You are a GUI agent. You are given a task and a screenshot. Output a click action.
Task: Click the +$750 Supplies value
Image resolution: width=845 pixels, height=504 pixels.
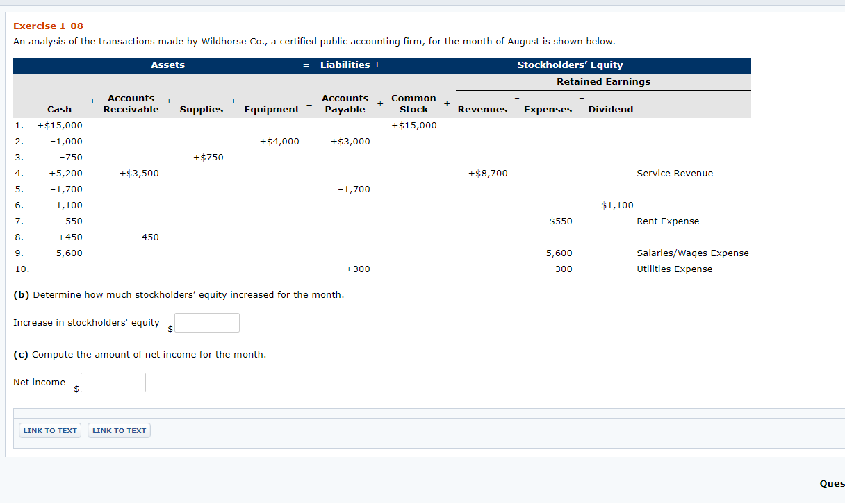click(208, 158)
